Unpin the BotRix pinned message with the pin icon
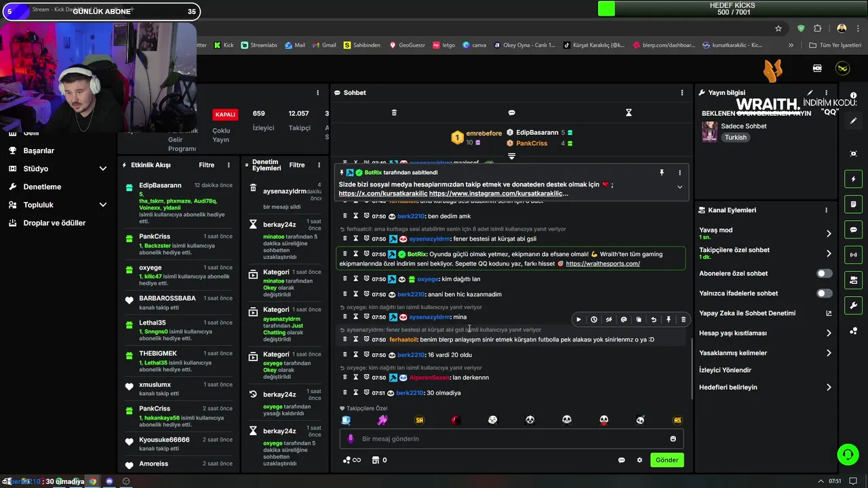The height and width of the screenshot is (488, 868). pos(662,173)
